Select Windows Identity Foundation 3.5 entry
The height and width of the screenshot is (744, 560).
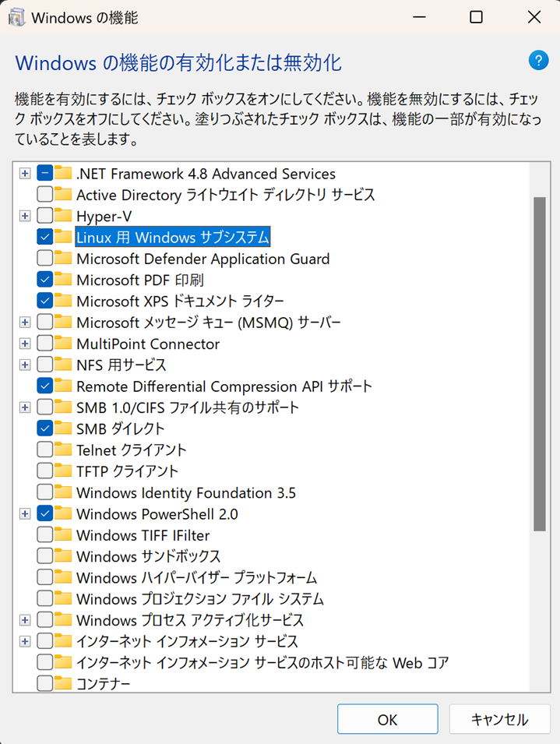(x=185, y=492)
